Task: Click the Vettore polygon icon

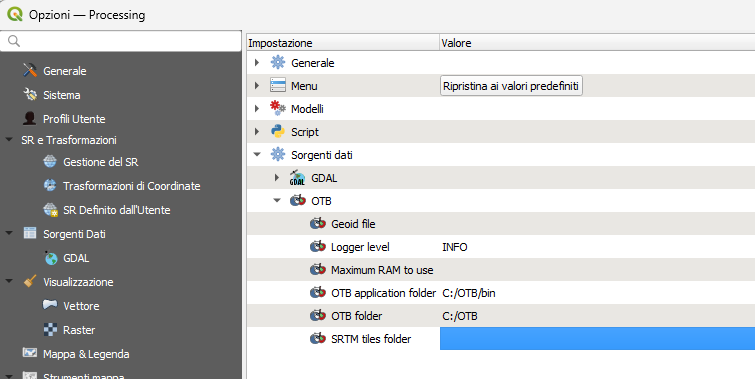Action: coord(50,305)
